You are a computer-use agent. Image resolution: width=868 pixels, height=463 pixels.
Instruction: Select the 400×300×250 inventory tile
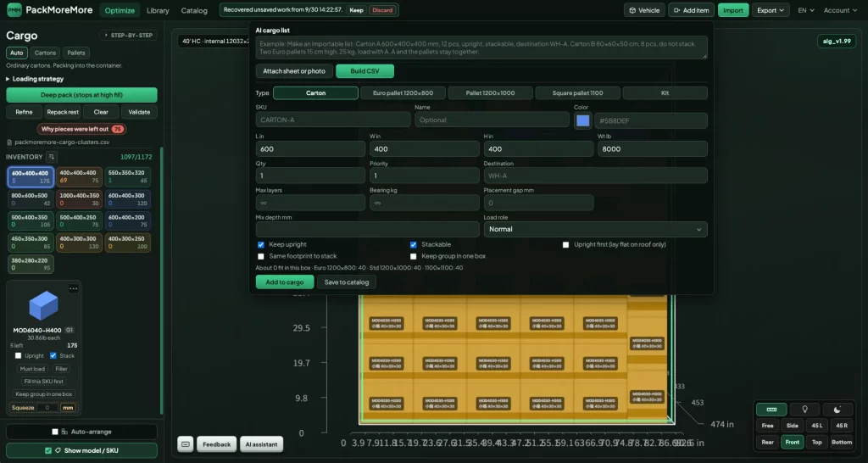pos(127,243)
